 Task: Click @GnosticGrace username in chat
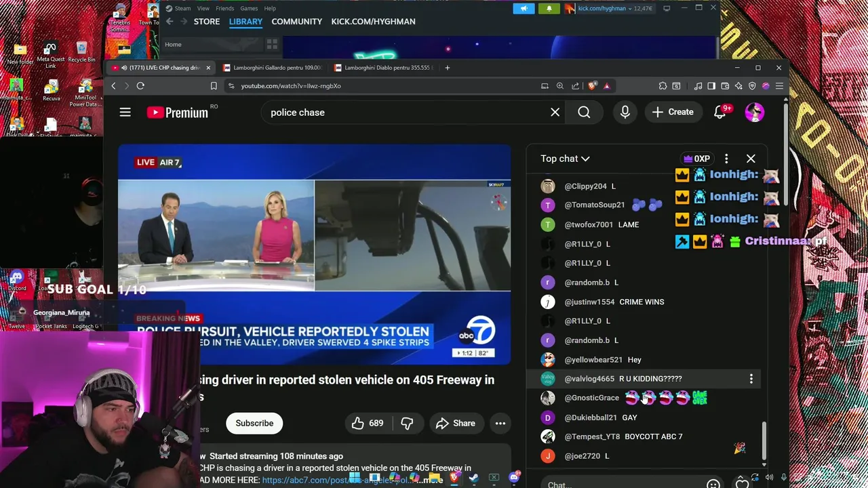click(x=591, y=398)
